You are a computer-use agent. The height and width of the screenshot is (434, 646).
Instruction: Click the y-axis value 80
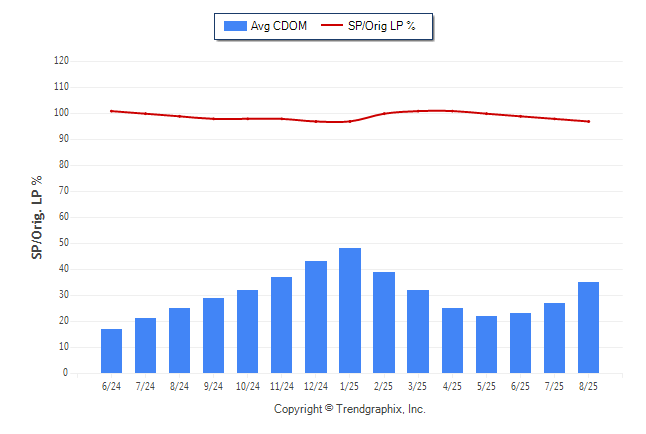tap(64, 164)
